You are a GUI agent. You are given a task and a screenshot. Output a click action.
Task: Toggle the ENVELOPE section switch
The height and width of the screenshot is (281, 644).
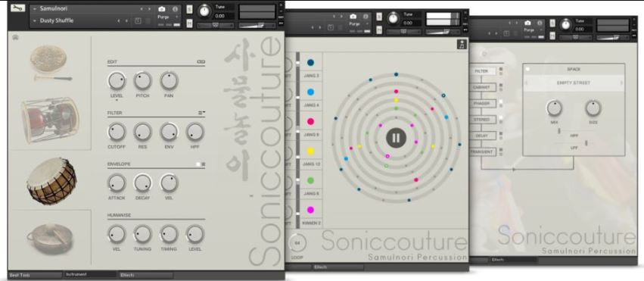pos(201,164)
